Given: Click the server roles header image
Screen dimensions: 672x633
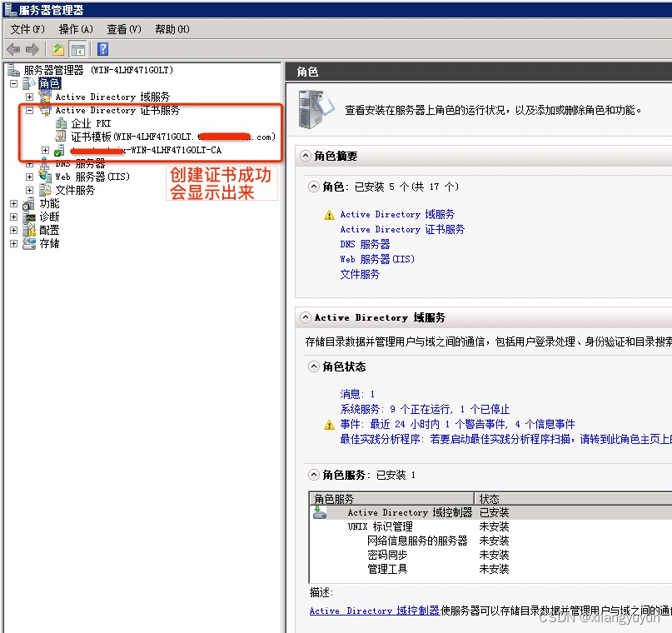Looking at the screenshot, I should [x=316, y=110].
